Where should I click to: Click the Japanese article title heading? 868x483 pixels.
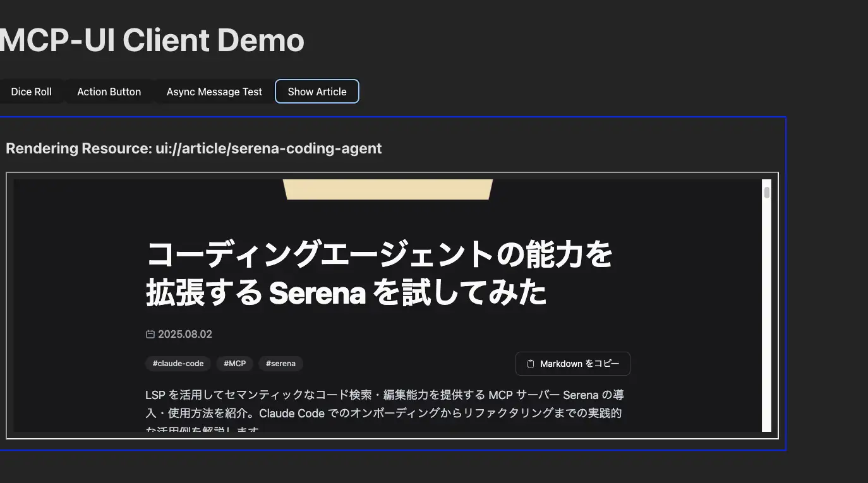(x=379, y=273)
